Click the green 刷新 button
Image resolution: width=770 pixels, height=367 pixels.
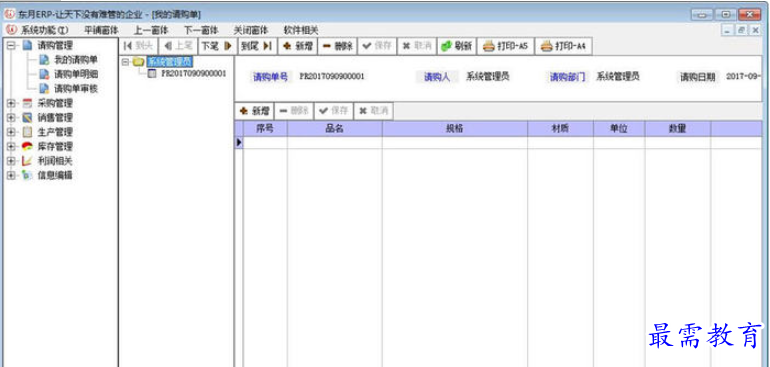pos(456,46)
